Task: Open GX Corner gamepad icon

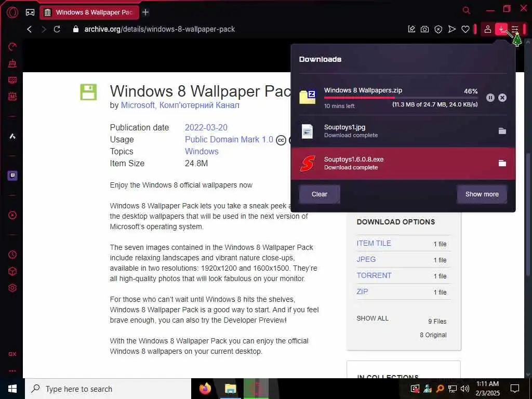Action: [x=30, y=12]
